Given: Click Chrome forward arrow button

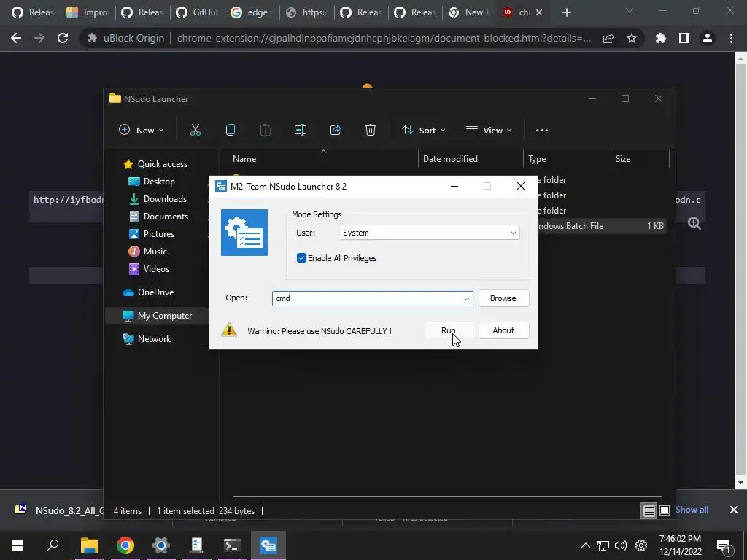Looking at the screenshot, I should click(x=39, y=38).
